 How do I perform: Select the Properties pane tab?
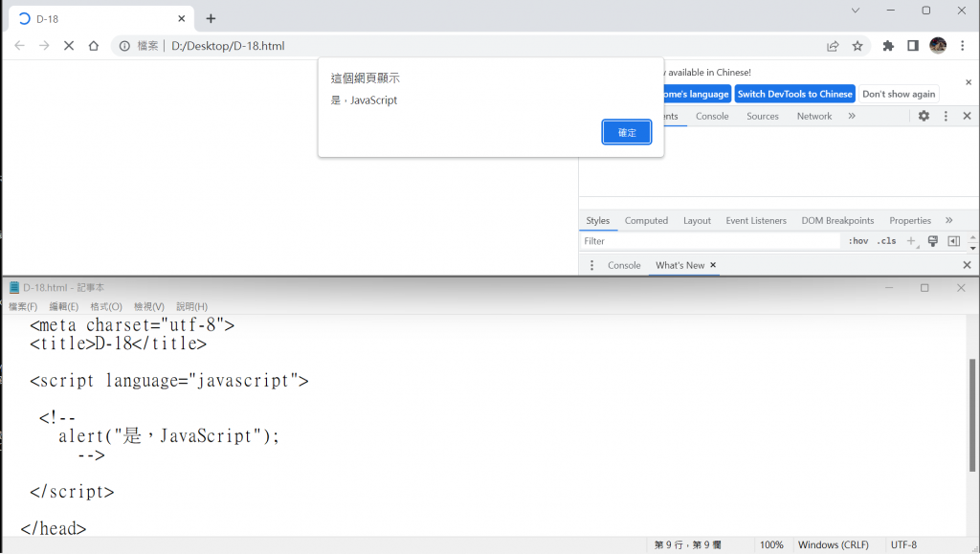(910, 220)
